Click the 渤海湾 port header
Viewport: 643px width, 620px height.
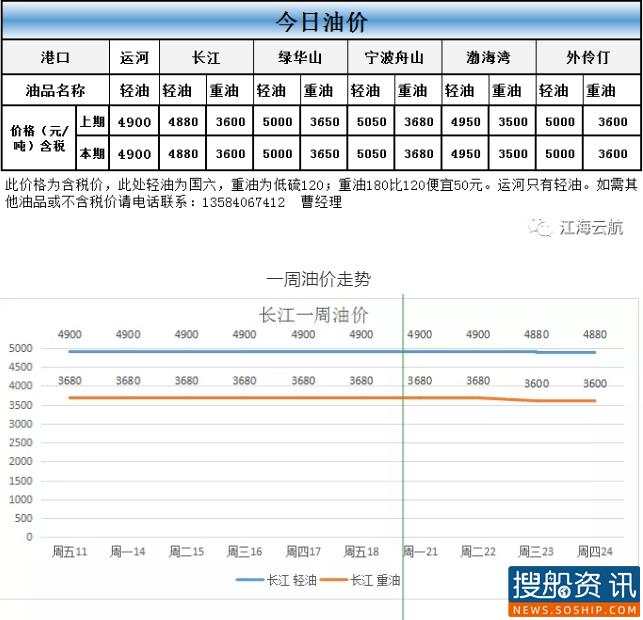click(x=488, y=57)
